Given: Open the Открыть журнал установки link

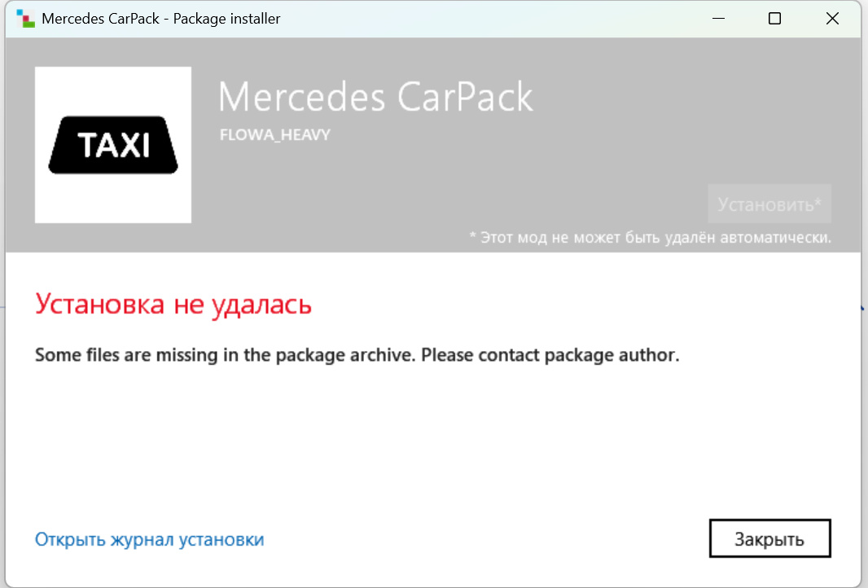Looking at the screenshot, I should coord(150,539).
